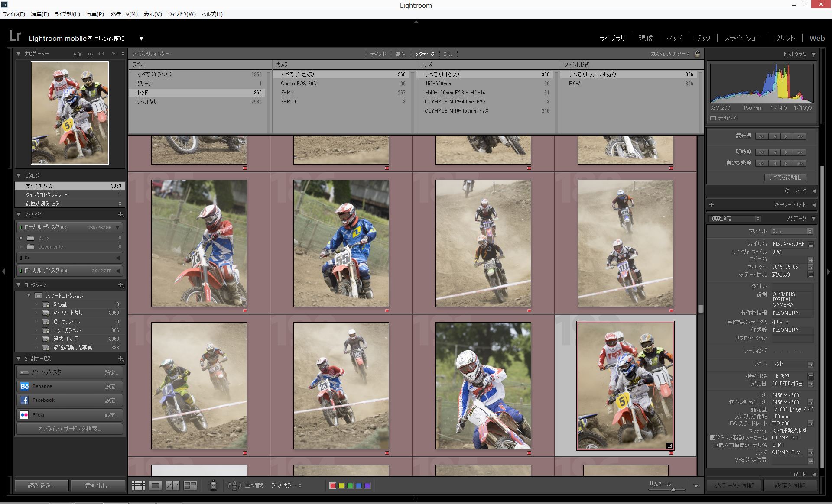Add a new collection with plus icon
The height and width of the screenshot is (504, 832).
[x=120, y=285]
